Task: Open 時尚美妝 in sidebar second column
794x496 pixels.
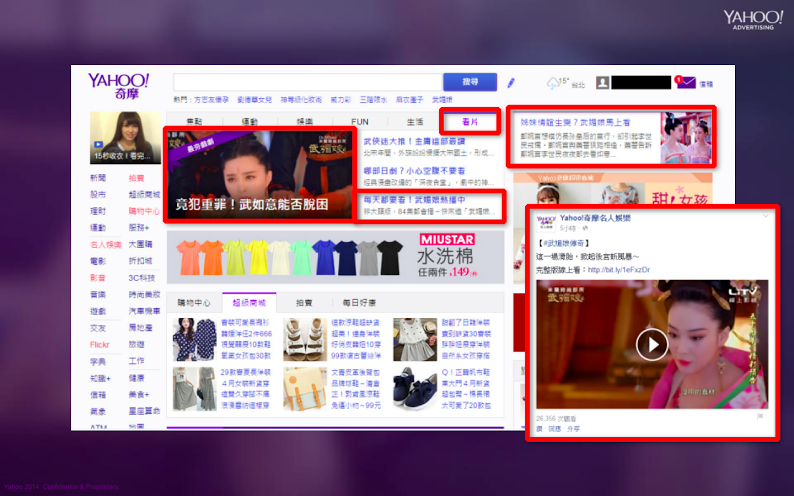Action: (144, 295)
